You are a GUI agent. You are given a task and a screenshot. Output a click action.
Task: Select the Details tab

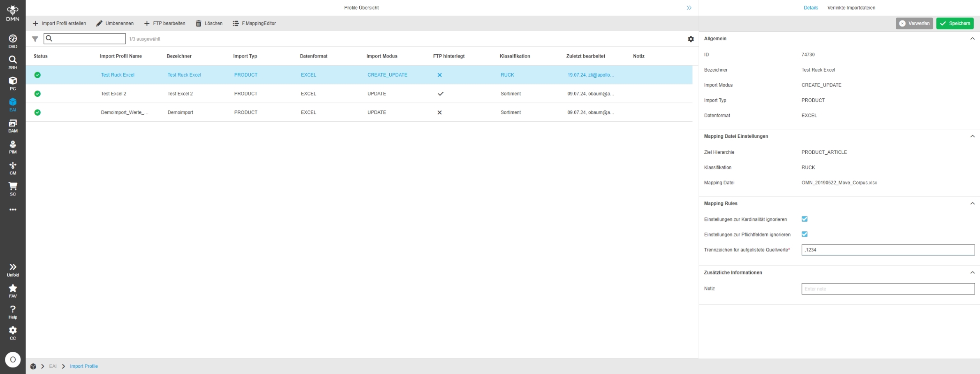click(x=811, y=8)
